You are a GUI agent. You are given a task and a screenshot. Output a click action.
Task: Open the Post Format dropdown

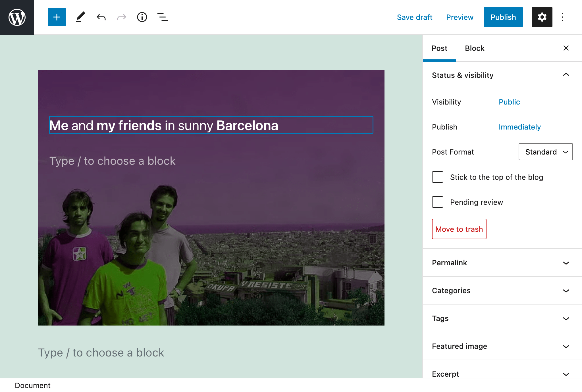tap(545, 152)
